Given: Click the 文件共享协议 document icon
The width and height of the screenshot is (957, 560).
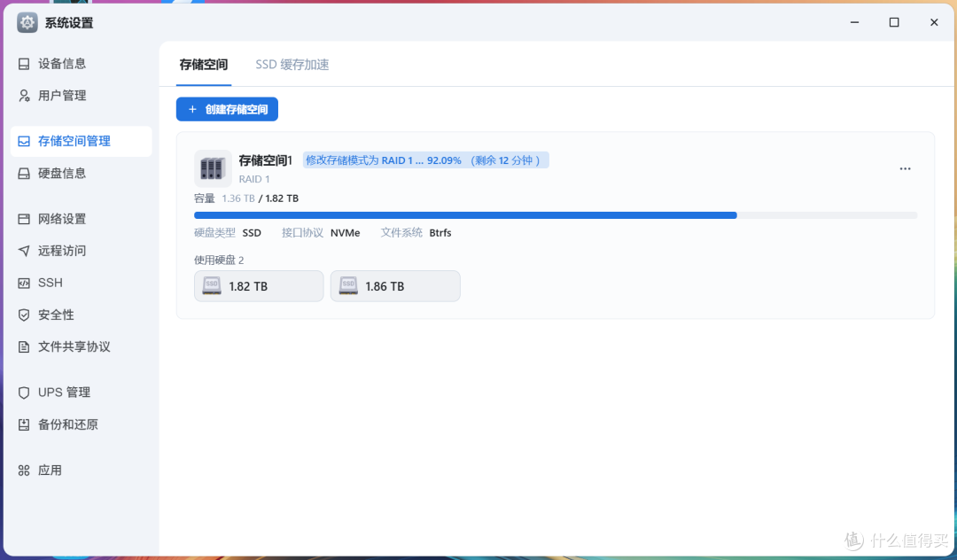Looking at the screenshot, I should coord(24,347).
